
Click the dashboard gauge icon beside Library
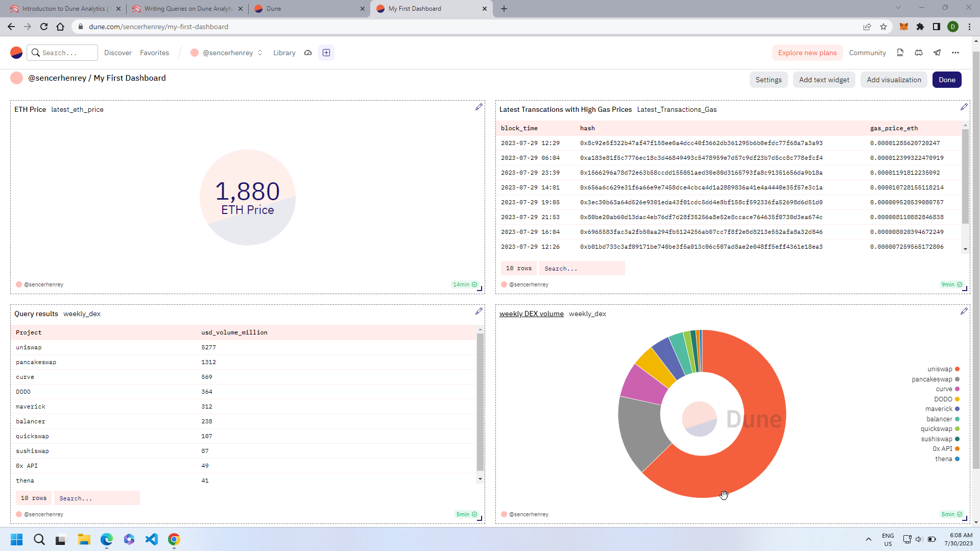(308, 53)
